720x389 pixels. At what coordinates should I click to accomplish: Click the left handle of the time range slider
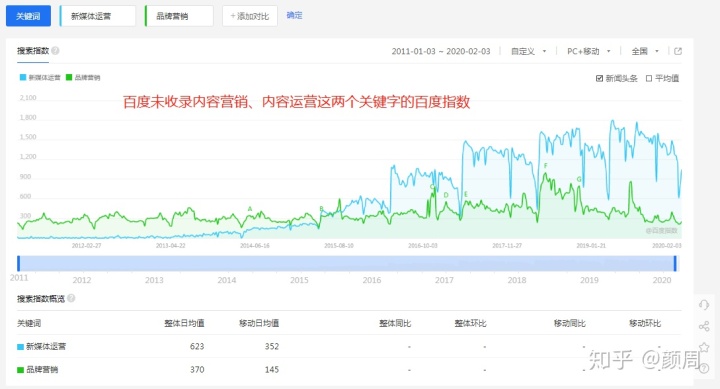[x=18, y=264]
